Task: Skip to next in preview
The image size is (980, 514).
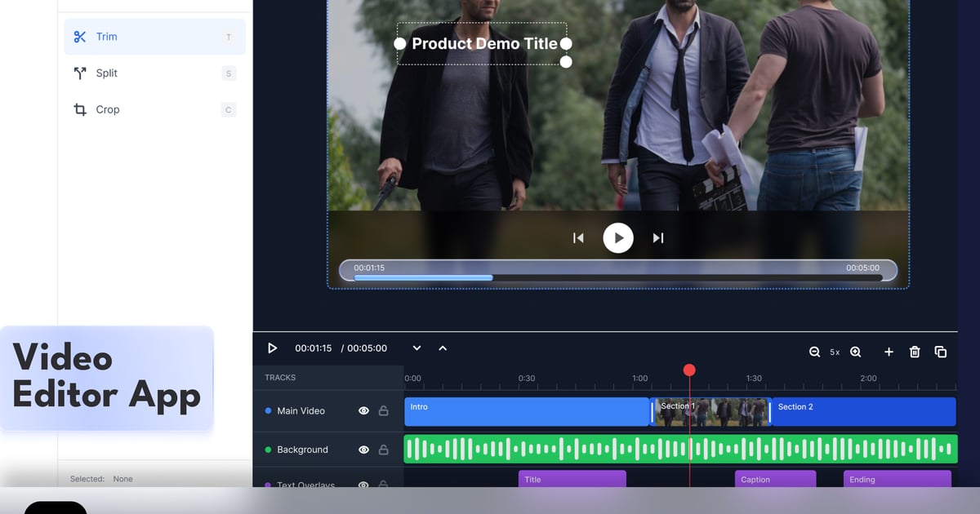Action: click(x=658, y=238)
